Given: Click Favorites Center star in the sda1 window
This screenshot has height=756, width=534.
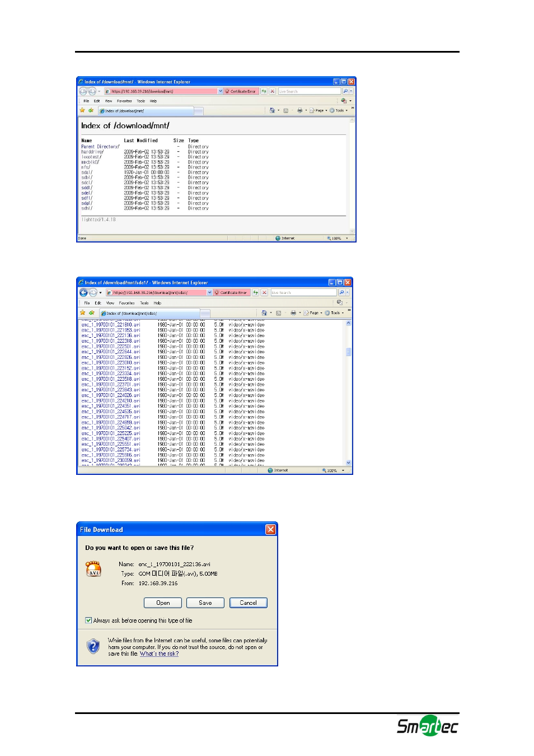Looking at the screenshot, I should tap(83, 312).
